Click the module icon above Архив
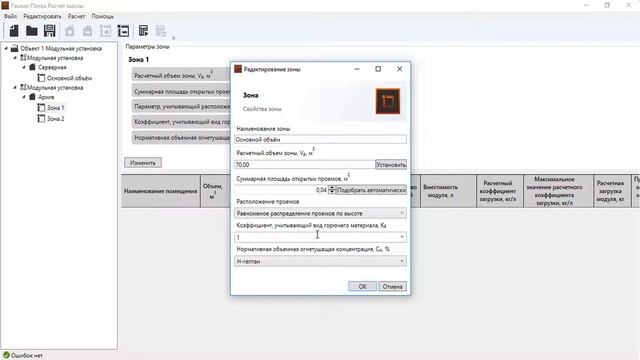The height and width of the screenshot is (360, 640). click(23, 87)
